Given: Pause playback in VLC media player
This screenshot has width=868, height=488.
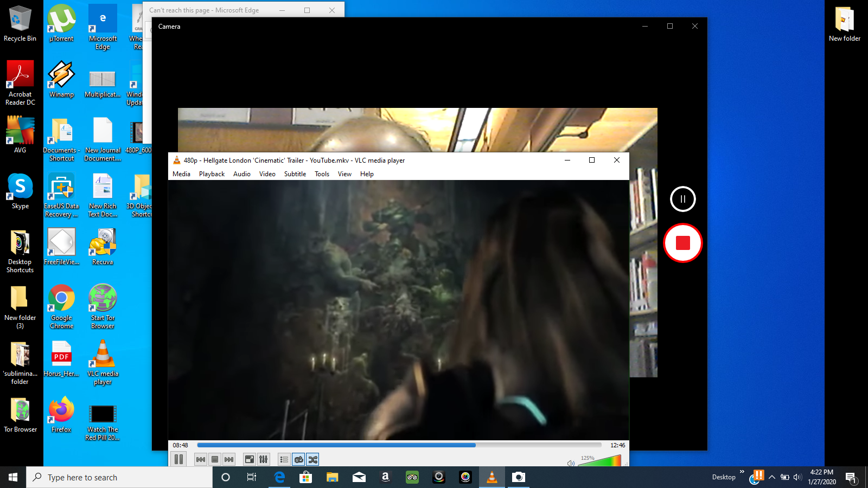Looking at the screenshot, I should click(x=178, y=459).
